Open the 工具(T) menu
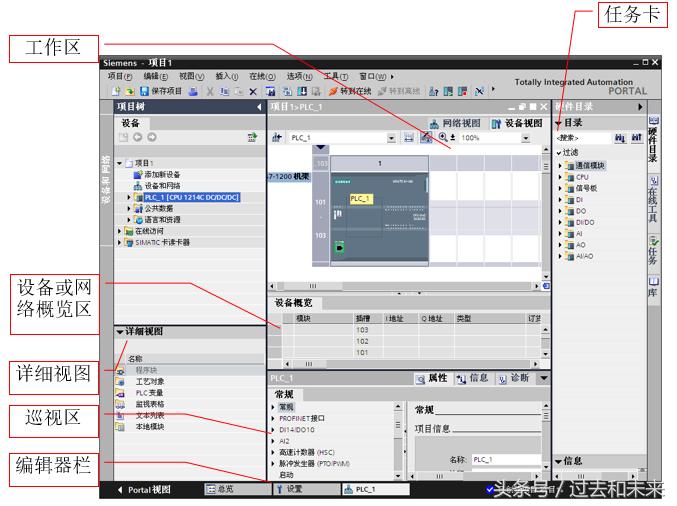The image size is (677, 506). point(335,76)
